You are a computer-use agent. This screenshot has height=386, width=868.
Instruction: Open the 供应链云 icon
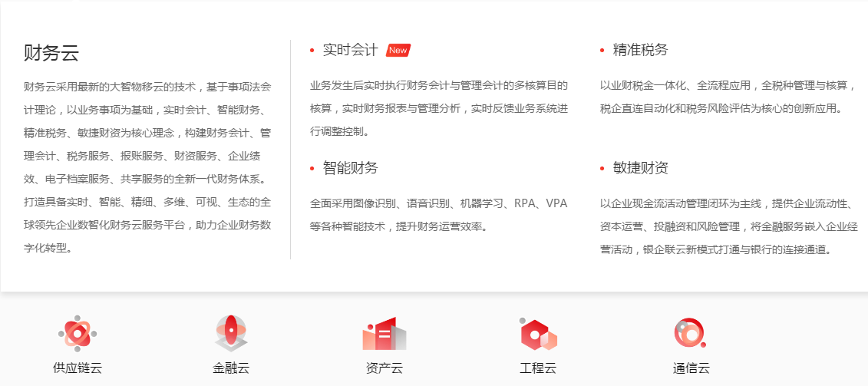[x=78, y=333]
